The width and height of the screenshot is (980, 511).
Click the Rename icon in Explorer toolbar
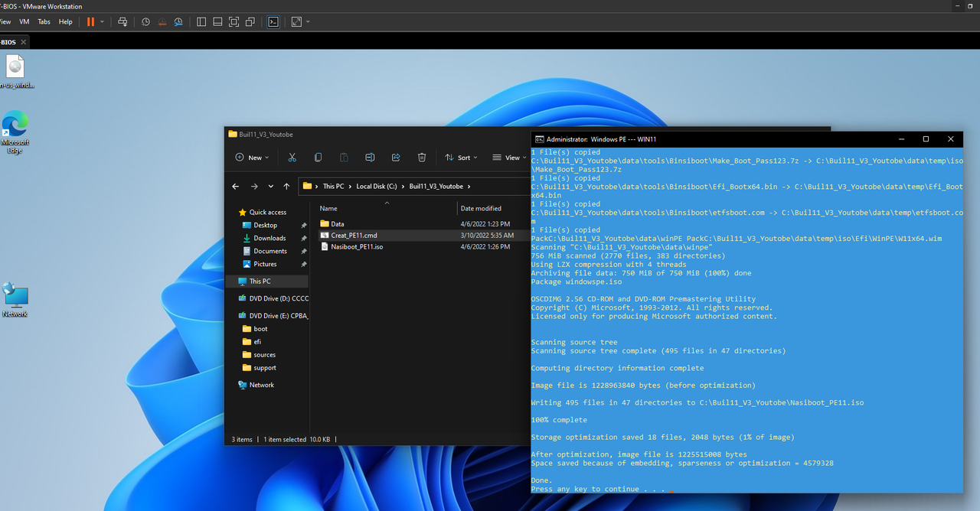[x=370, y=158]
